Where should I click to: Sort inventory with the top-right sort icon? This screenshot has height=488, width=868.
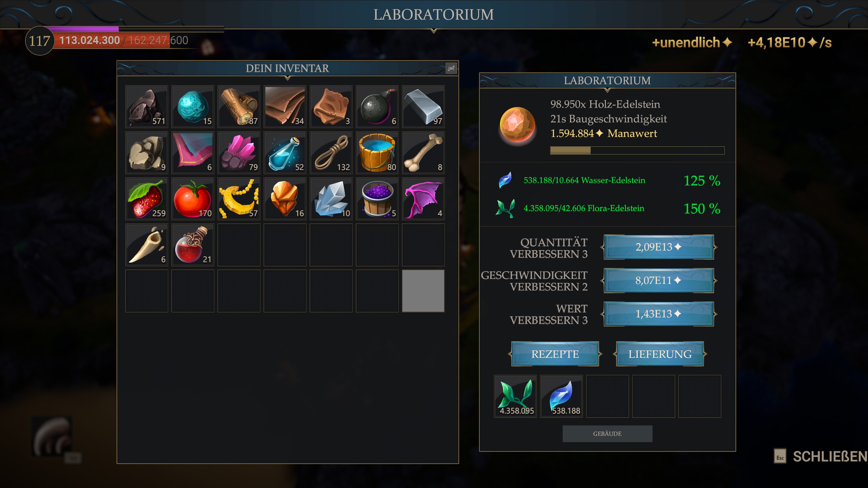tap(451, 68)
